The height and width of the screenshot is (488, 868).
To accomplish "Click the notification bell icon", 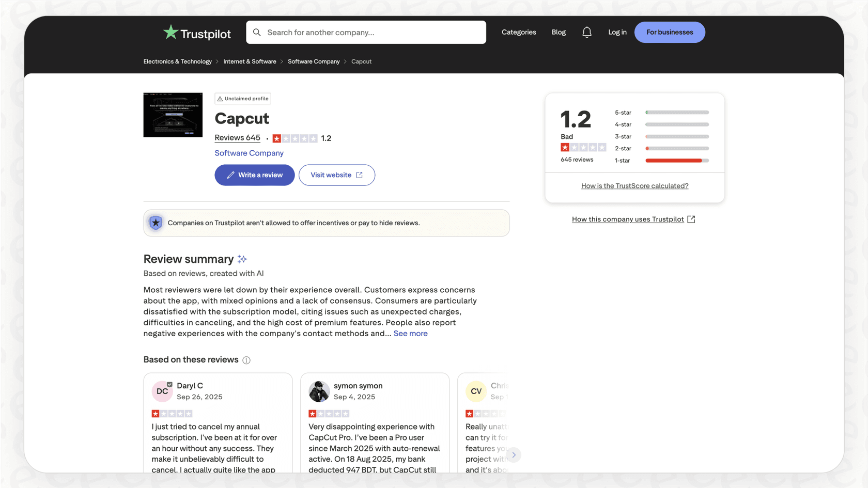I will click(x=586, y=32).
